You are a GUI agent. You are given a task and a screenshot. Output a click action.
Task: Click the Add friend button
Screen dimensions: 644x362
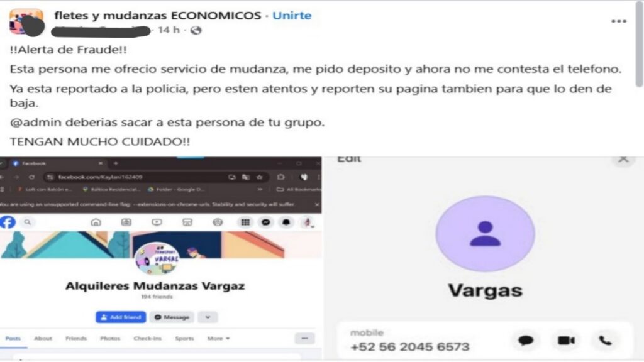(121, 317)
